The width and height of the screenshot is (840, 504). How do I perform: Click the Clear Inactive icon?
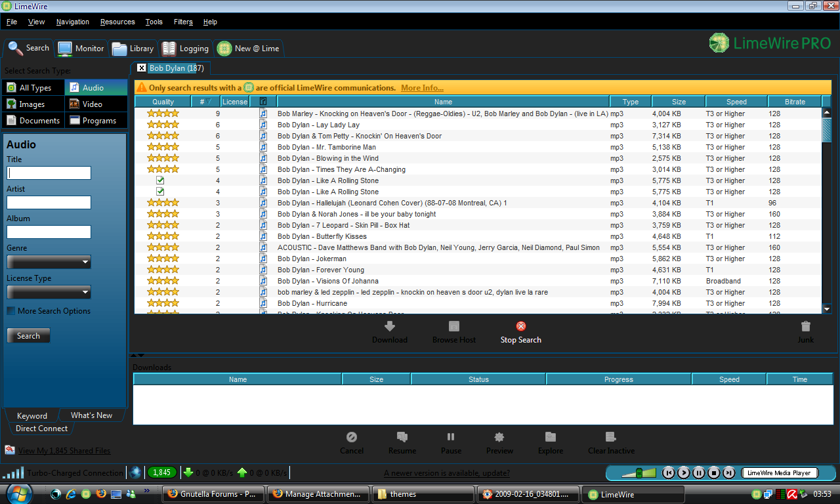coord(611,437)
